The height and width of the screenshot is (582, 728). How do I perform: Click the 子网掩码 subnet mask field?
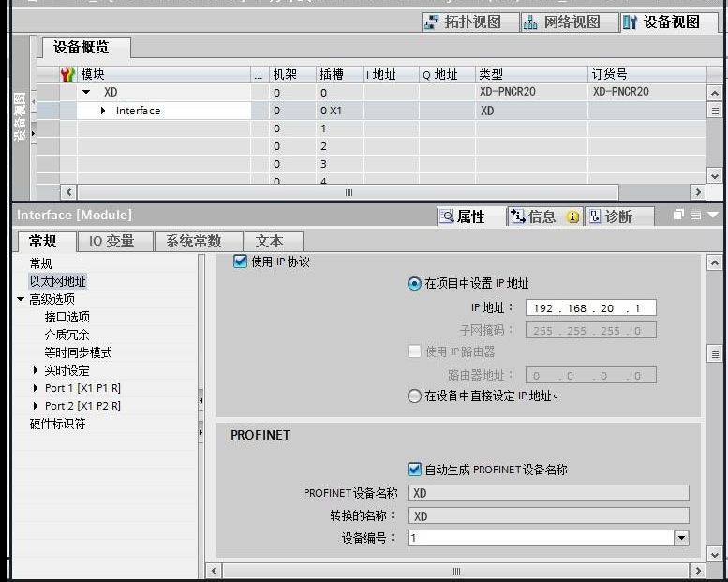(x=590, y=330)
